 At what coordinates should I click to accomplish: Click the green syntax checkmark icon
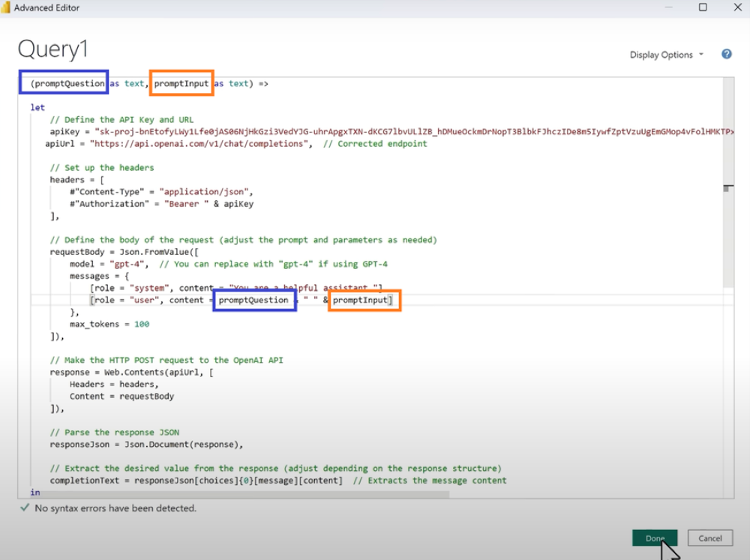(x=25, y=508)
